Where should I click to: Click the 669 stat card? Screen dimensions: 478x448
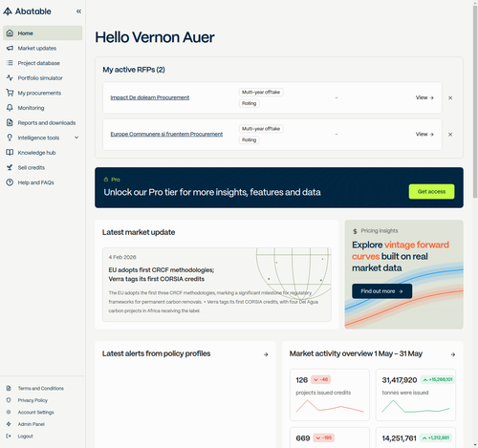tap(330, 437)
